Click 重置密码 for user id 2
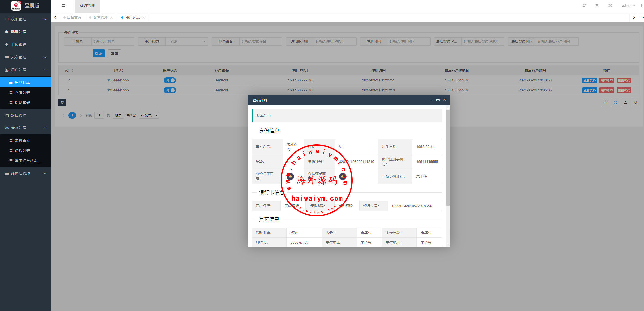The height and width of the screenshot is (311, 644). pyautogui.click(x=624, y=80)
